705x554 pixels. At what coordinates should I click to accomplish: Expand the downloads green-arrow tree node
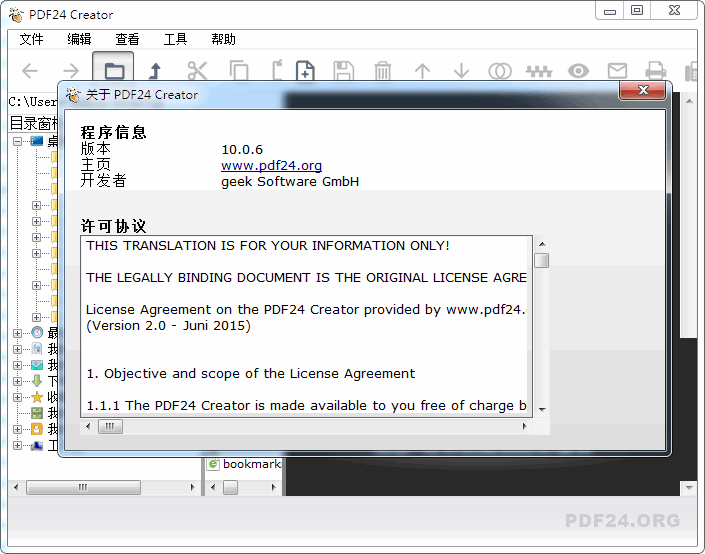pos(17,381)
